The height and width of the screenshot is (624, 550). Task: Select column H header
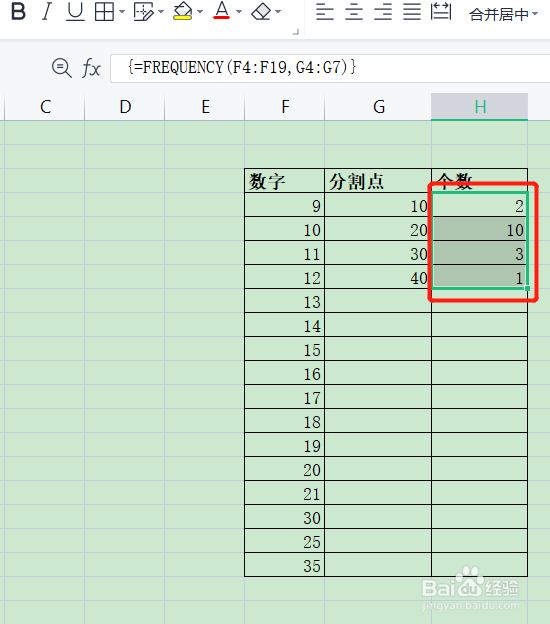coord(480,107)
